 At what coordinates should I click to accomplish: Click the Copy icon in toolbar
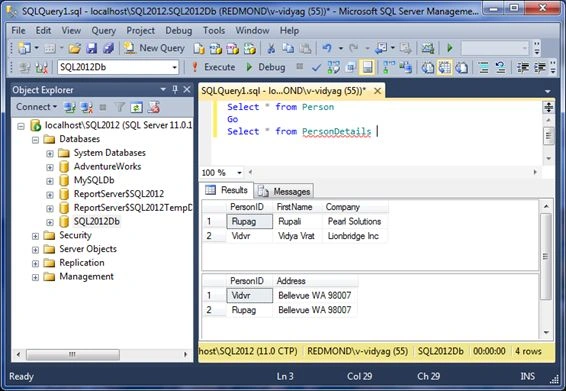pyautogui.click(x=288, y=48)
